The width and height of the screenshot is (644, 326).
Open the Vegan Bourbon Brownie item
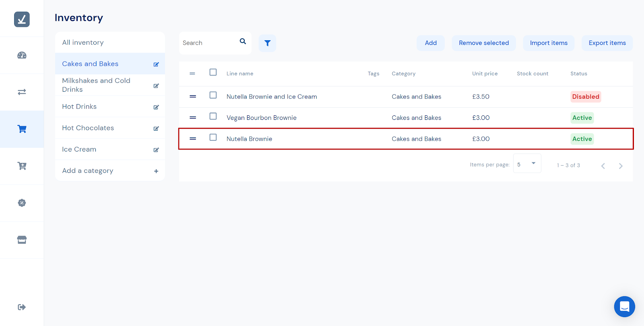coord(262,118)
